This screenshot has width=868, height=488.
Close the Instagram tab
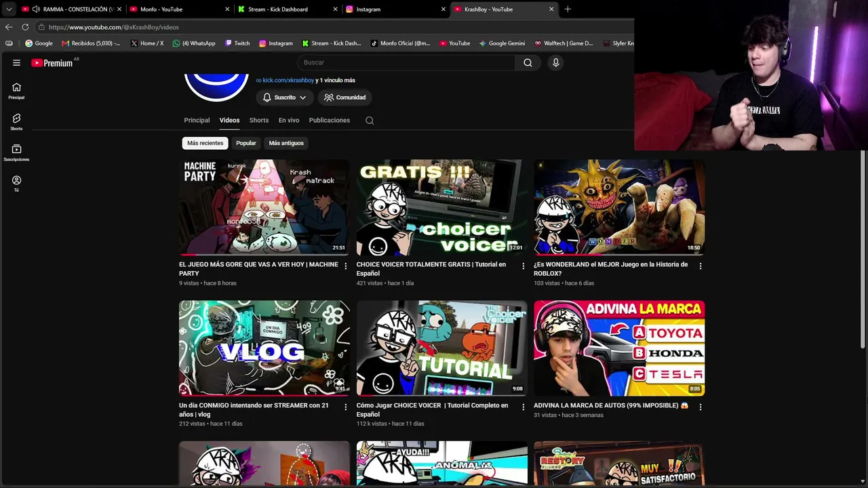pyautogui.click(x=443, y=9)
